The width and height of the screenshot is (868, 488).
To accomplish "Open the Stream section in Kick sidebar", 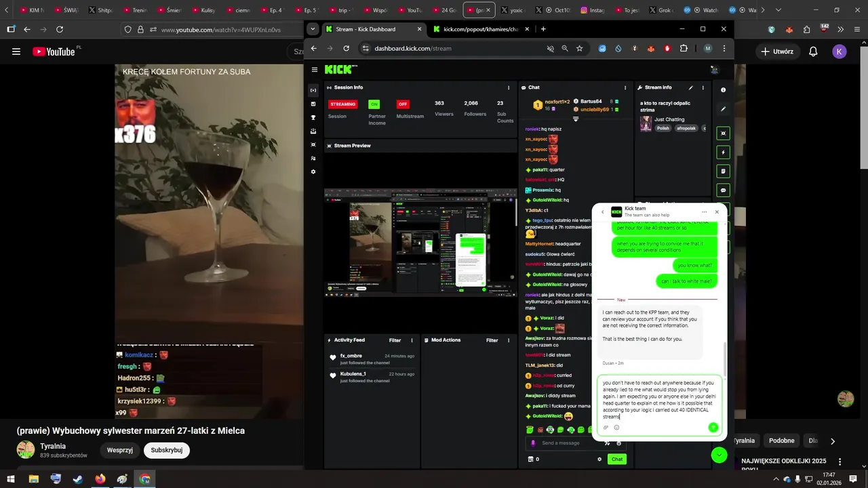I will (313, 90).
